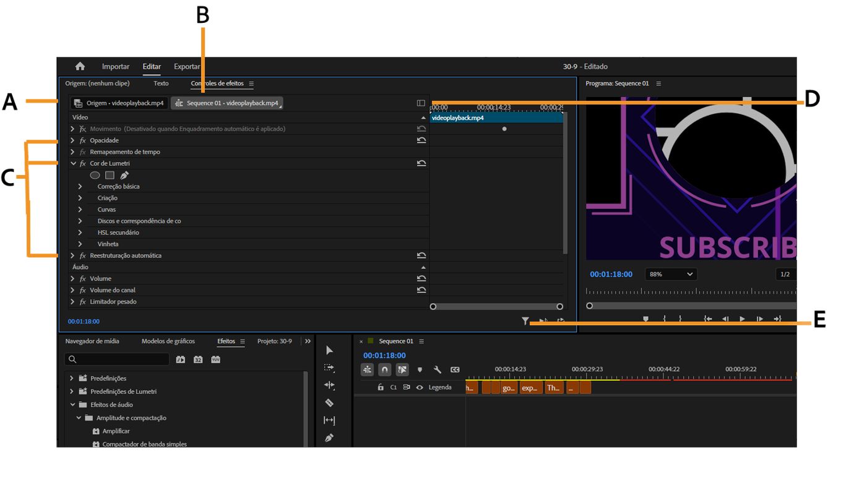Toggle the Reestruturação automática fx switch
This screenshot has height=504, width=854.
tap(83, 255)
